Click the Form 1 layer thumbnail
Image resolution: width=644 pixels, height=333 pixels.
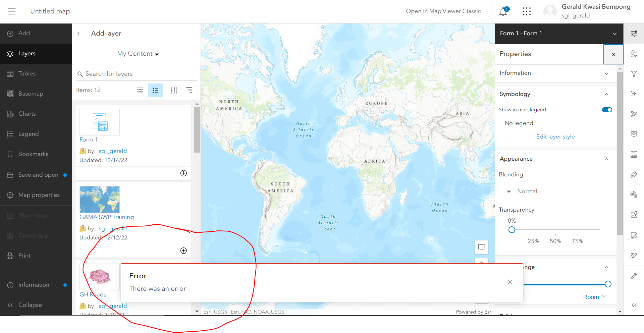[x=100, y=122]
